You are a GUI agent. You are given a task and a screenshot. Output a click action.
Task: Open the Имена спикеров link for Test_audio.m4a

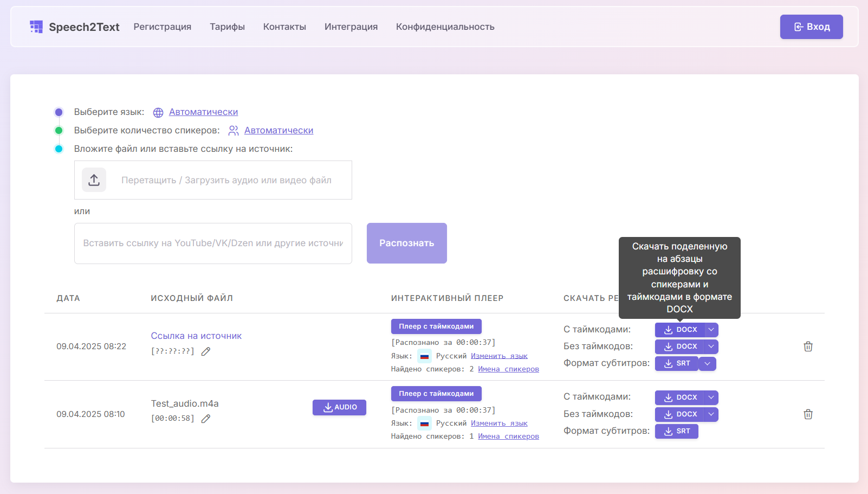coord(508,435)
